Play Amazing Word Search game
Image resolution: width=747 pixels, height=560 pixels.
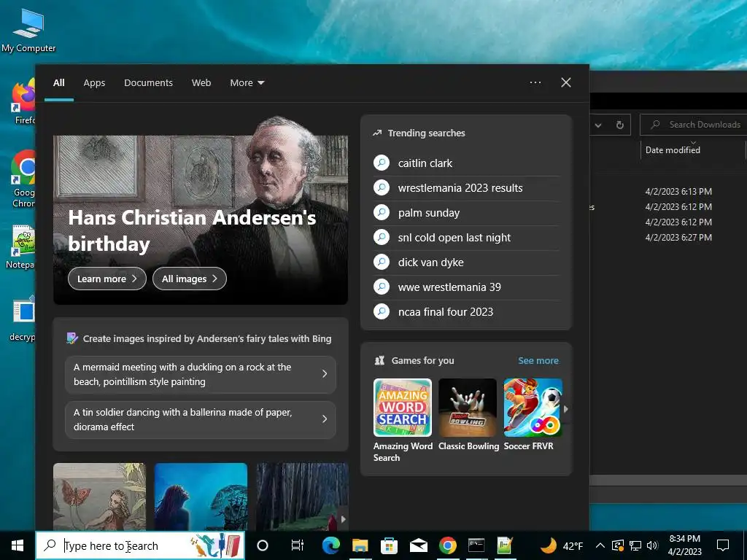tap(403, 420)
